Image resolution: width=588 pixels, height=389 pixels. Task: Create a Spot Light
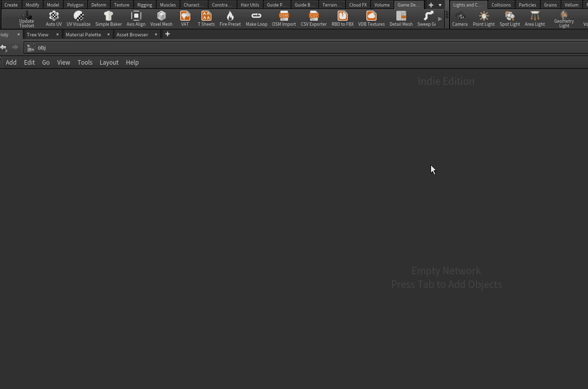click(510, 19)
